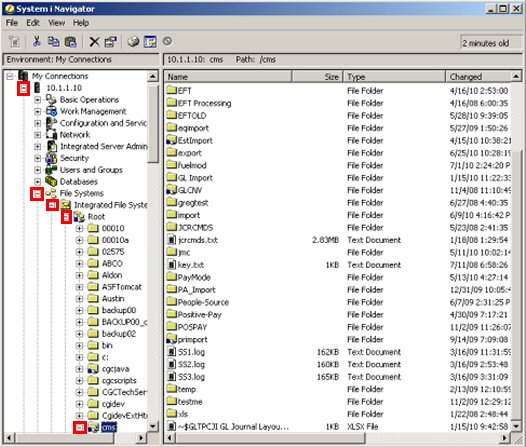Select the EFT Processing folder
The height and width of the screenshot is (447, 526).
click(x=204, y=103)
